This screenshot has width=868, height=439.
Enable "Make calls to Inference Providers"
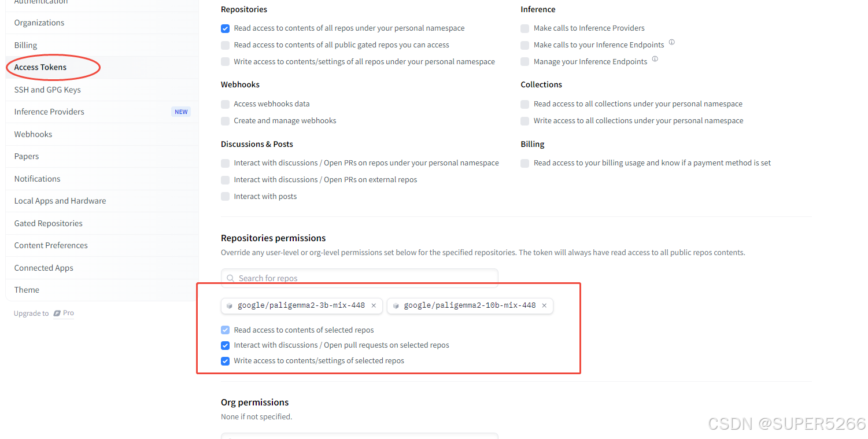coord(525,28)
